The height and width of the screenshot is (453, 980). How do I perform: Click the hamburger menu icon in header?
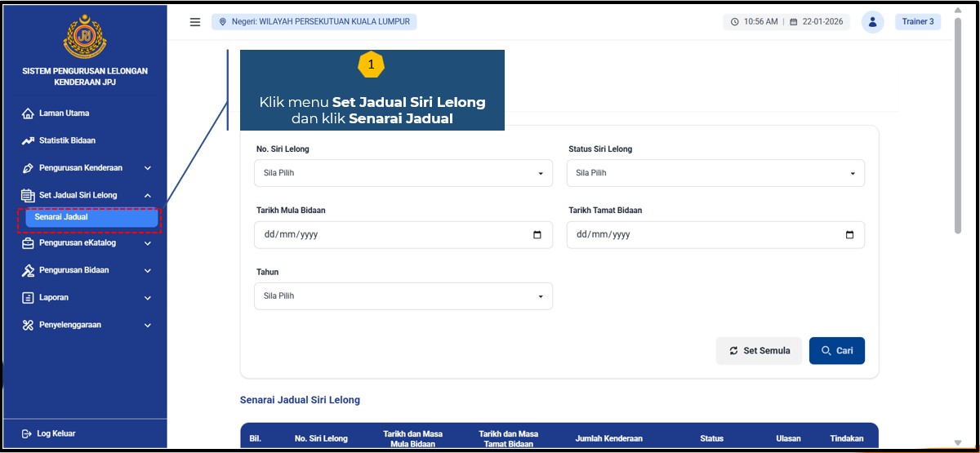[x=195, y=22]
